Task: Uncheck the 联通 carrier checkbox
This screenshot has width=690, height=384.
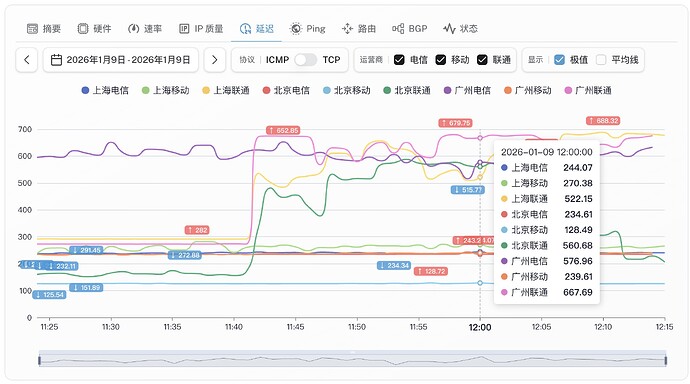Action: click(x=482, y=60)
